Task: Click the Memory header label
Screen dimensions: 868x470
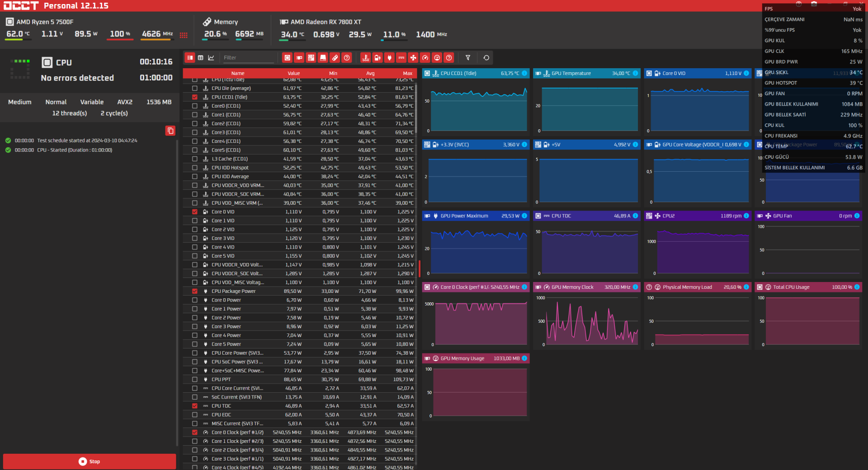Action: 226,22
